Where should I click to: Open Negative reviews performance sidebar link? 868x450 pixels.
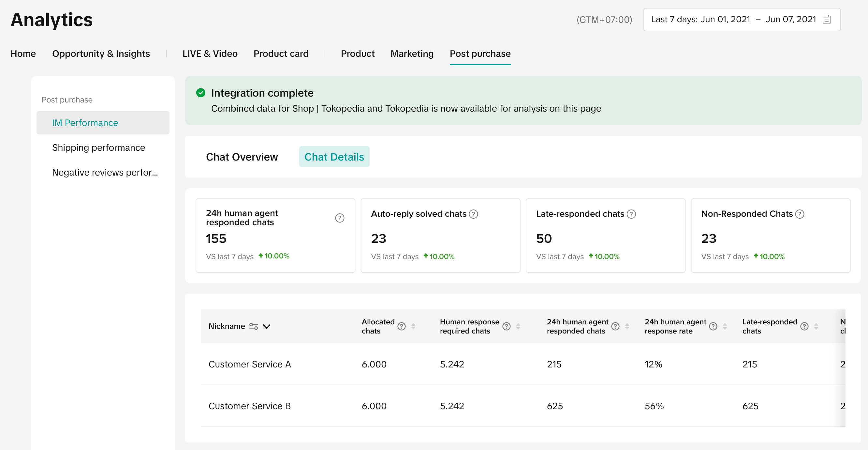coord(104,172)
